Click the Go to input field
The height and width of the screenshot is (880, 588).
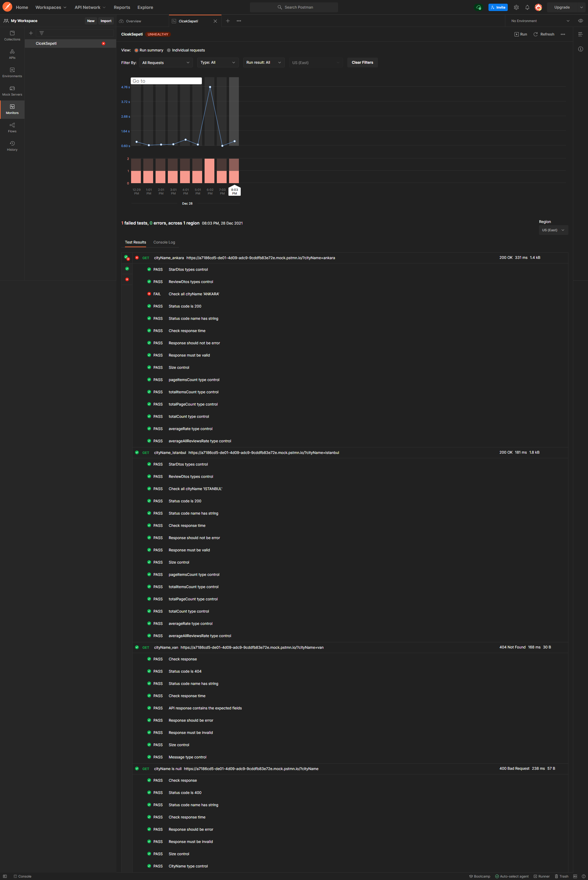[x=166, y=81]
